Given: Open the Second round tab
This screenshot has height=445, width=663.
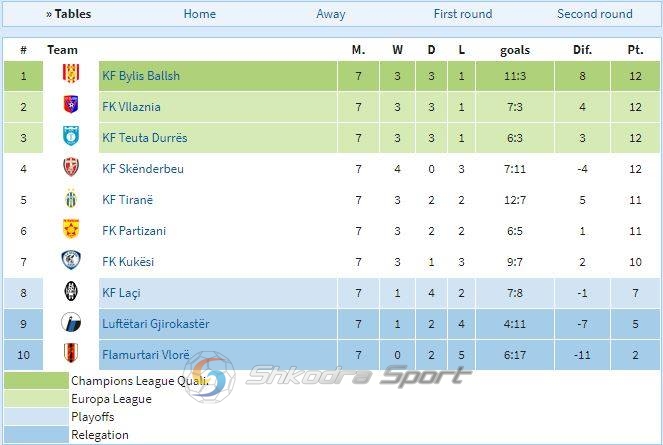Looking at the screenshot, I should (x=595, y=14).
